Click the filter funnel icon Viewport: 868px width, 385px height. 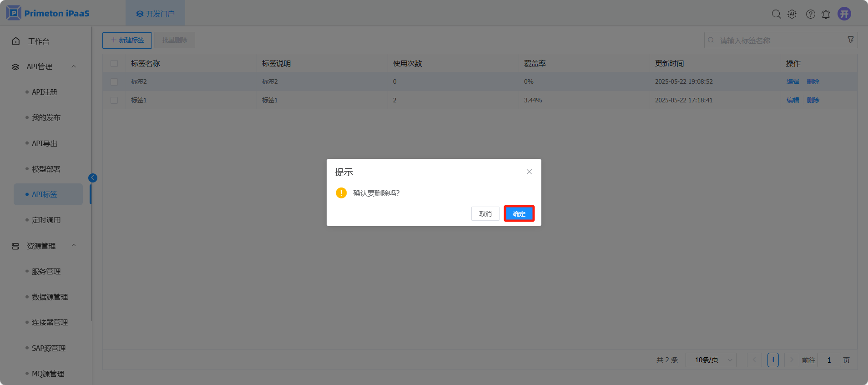(850, 40)
